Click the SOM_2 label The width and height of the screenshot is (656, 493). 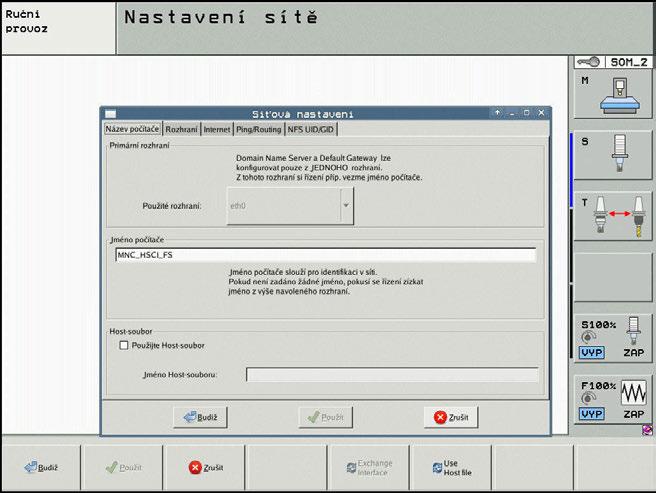pos(629,62)
